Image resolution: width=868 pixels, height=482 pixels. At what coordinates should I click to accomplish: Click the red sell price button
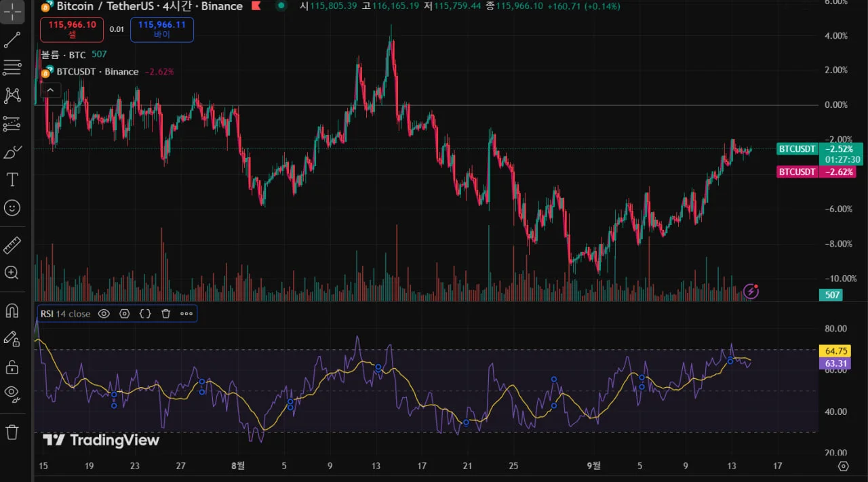pyautogui.click(x=72, y=29)
